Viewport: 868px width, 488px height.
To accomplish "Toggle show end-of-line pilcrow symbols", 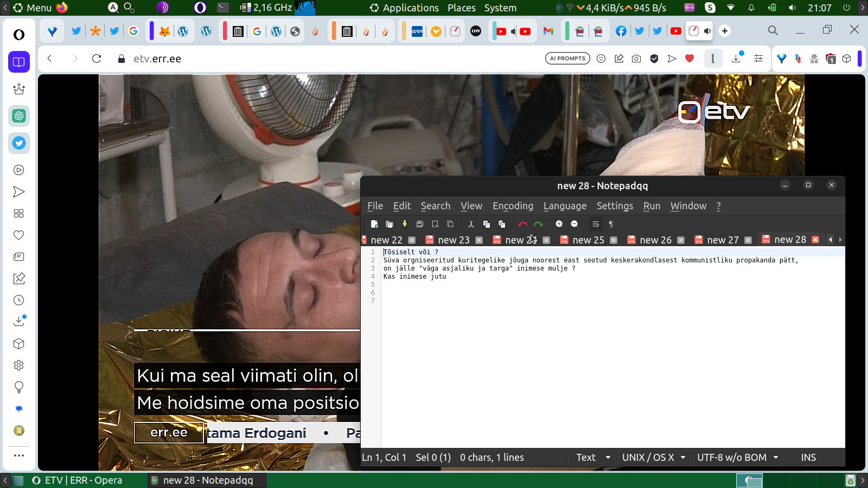I will (x=611, y=224).
